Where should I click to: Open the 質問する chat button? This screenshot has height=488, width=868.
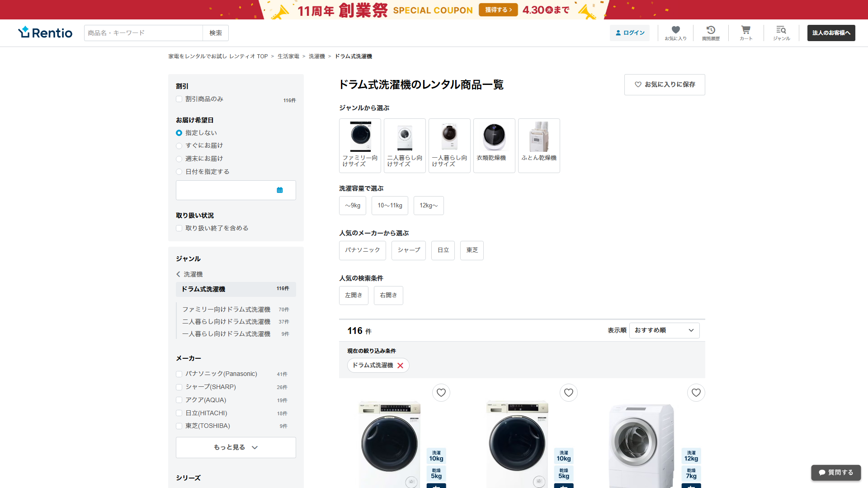836,473
